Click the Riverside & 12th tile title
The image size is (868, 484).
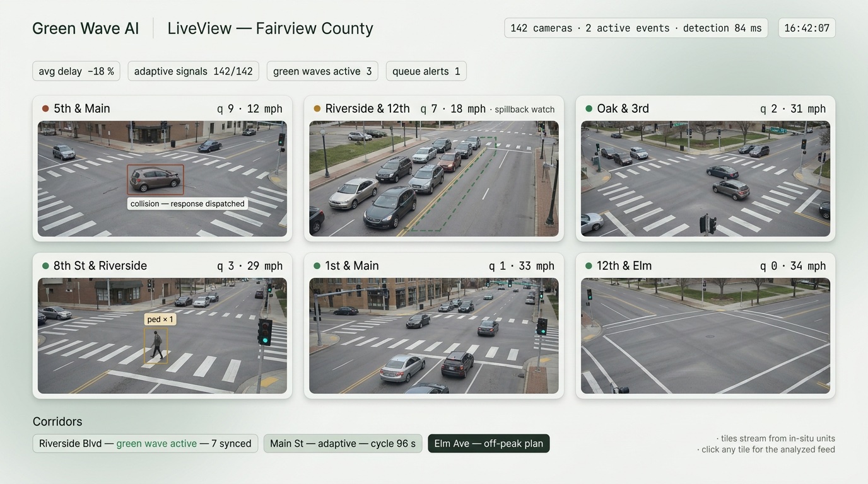[368, 108]
